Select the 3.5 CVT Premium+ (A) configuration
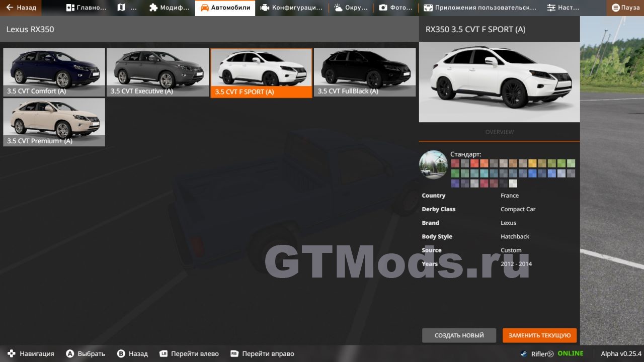This screenshot has width=644, height=362. point(54,122)
